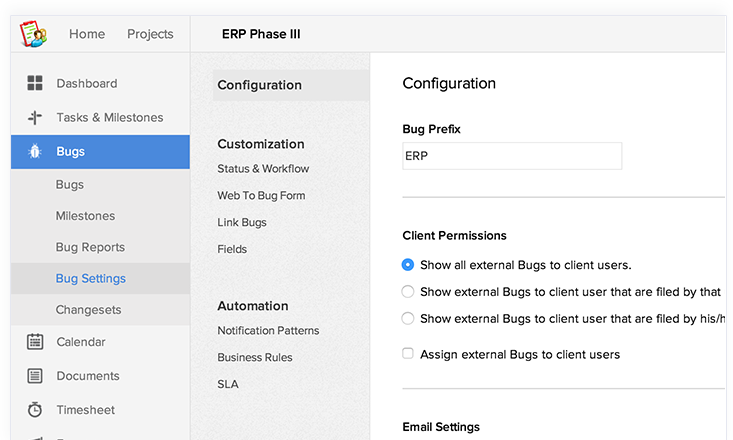The width and height of the screenshot is (733, 440).
Task: Open Web To Bug Form settings
Action: coord(261,196)
